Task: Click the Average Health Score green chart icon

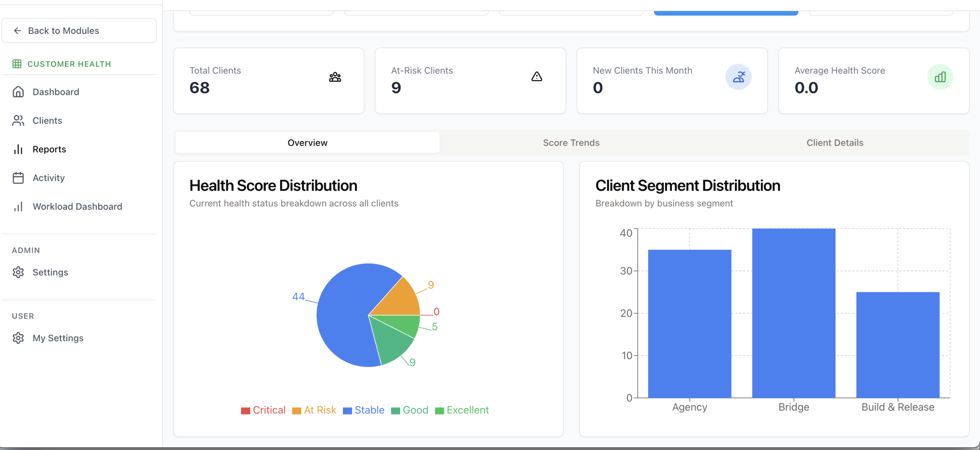Action: point(940,77)
